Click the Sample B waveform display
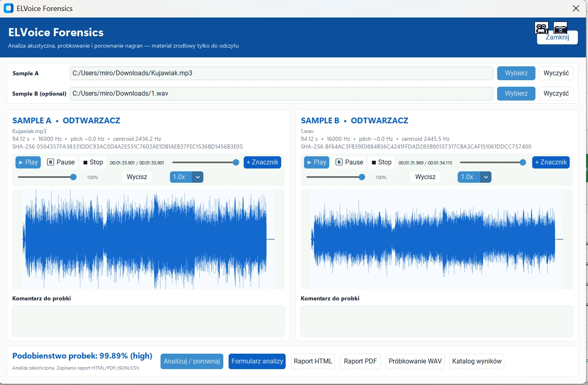 click(x=437, y=239)
